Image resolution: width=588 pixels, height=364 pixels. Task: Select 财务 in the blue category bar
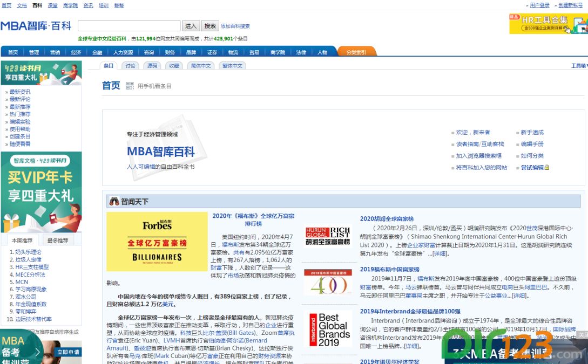pyautogui.click(x=170, y=52)
